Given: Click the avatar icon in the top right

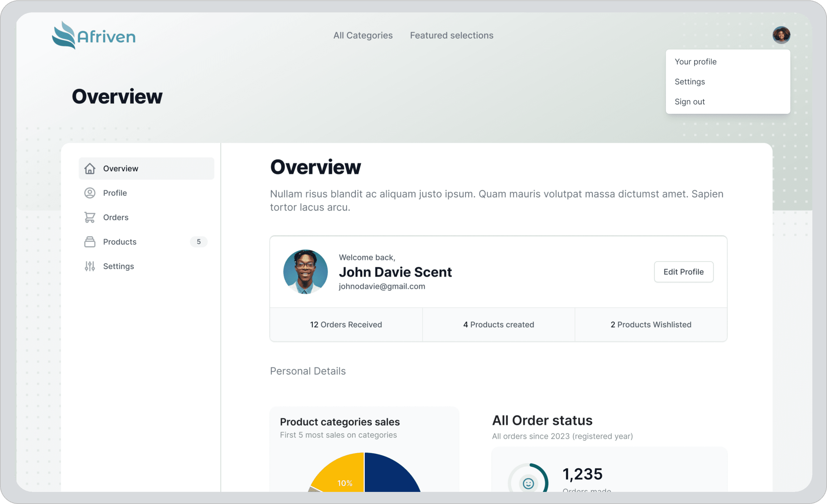Looking at the screenshot, I should point(781,35).
